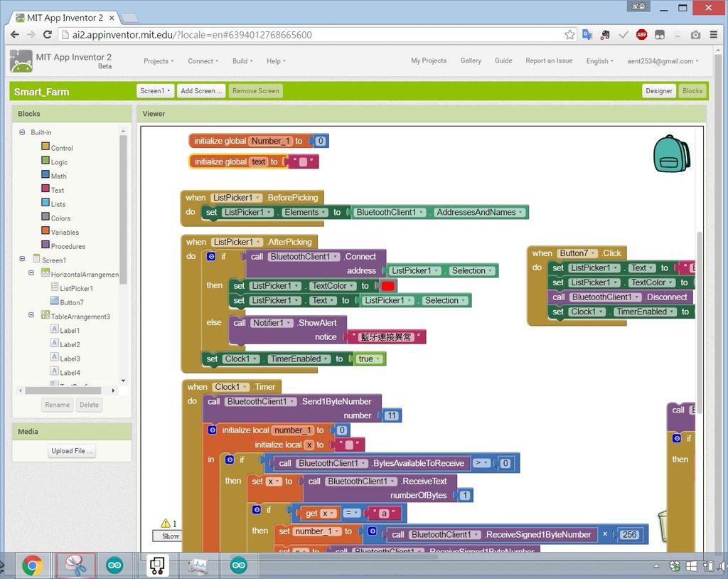728x579 pixels.
Task: Click the Adblock Plus extension icon
Action: click(642, 34)
